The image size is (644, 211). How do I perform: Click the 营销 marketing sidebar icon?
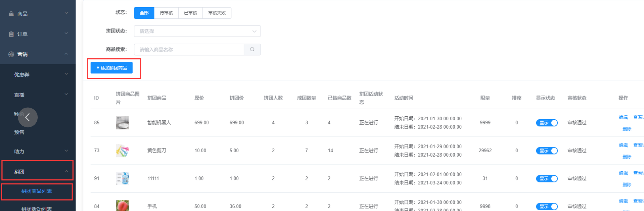[11, 54]
